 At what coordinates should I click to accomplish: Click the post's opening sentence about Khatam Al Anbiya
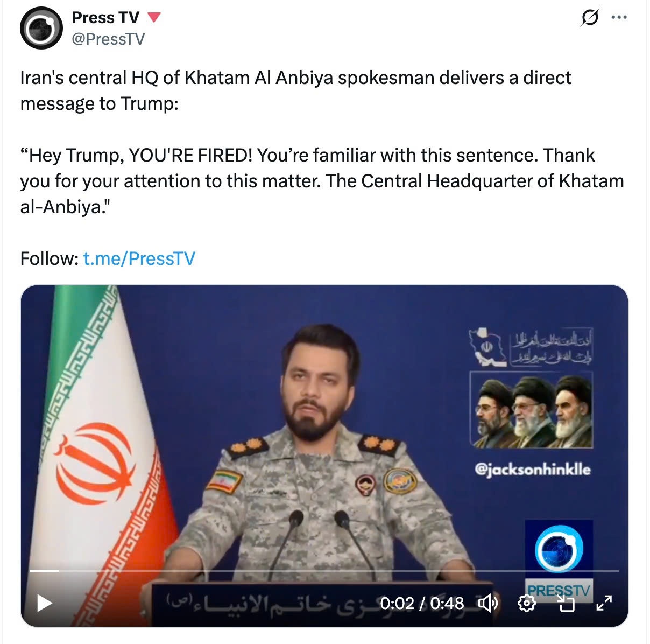[x=295, y=90]
